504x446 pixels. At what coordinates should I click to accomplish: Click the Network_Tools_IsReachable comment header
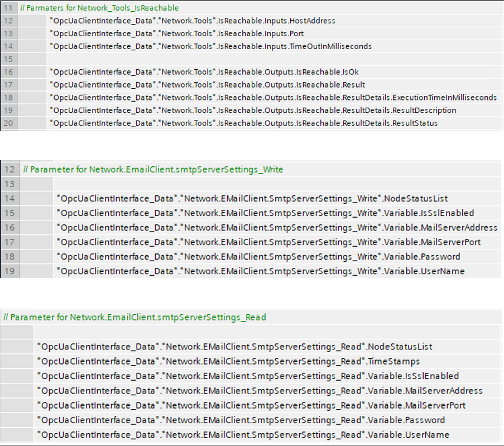(99, 8)
